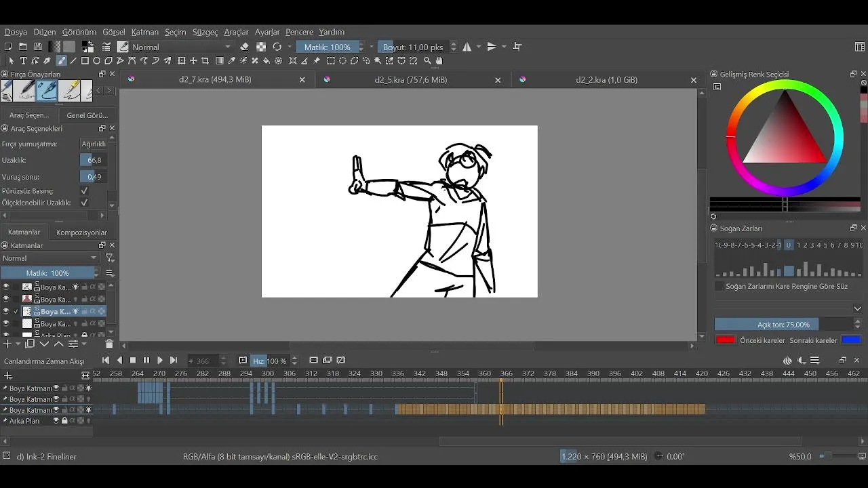Save the document with the floppy icon
This screenshot has height=488, width=868.
[x=38, y=47]
